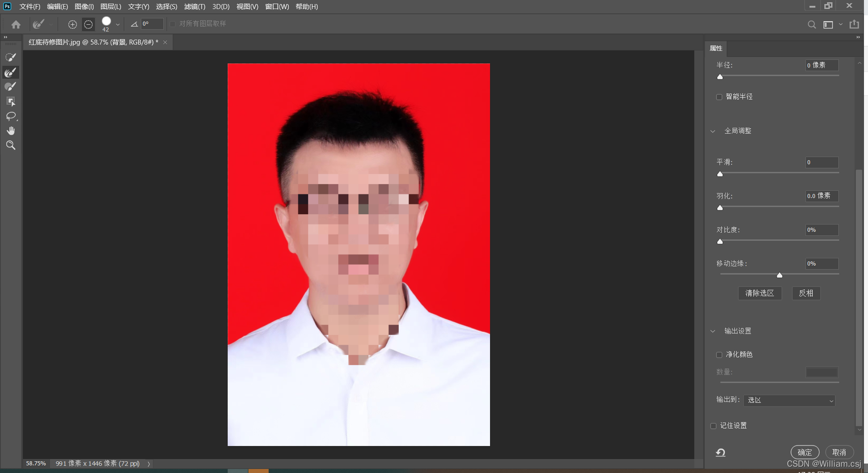
Task: Open status bar info arrow
Action: point(148,464)
